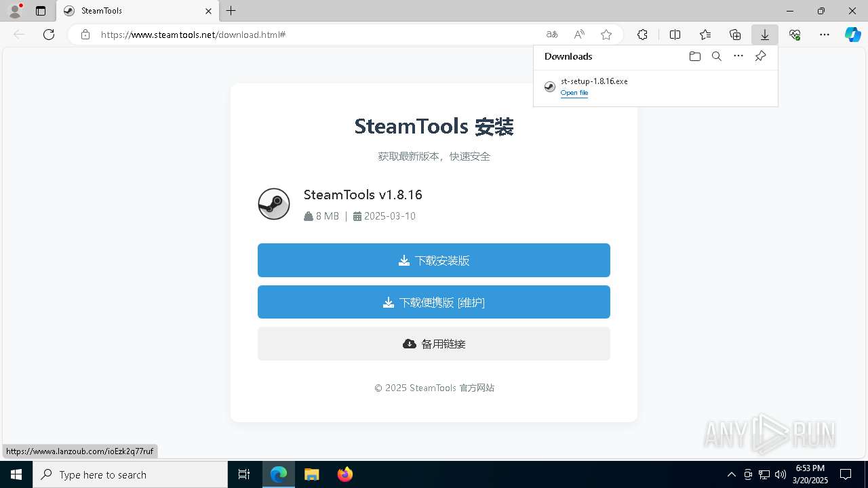
Task: Select the SteamTools tab
Action: (x=138, y=11)
